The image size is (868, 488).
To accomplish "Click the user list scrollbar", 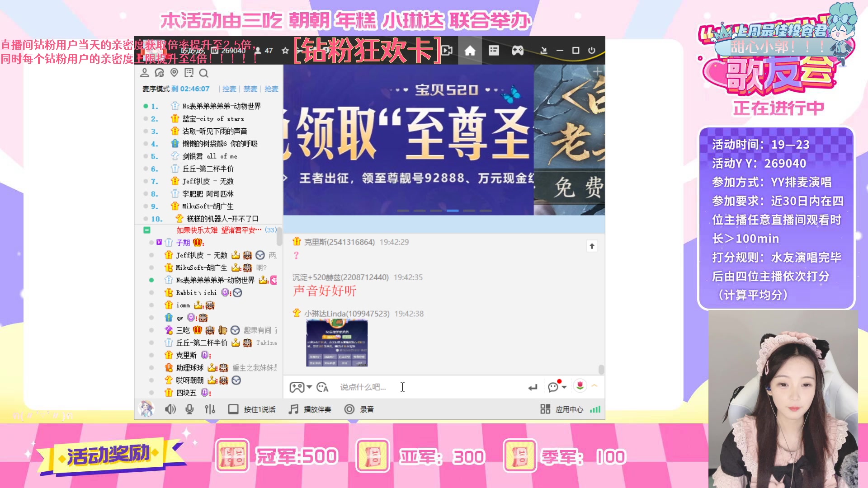I will click(279, 237).
